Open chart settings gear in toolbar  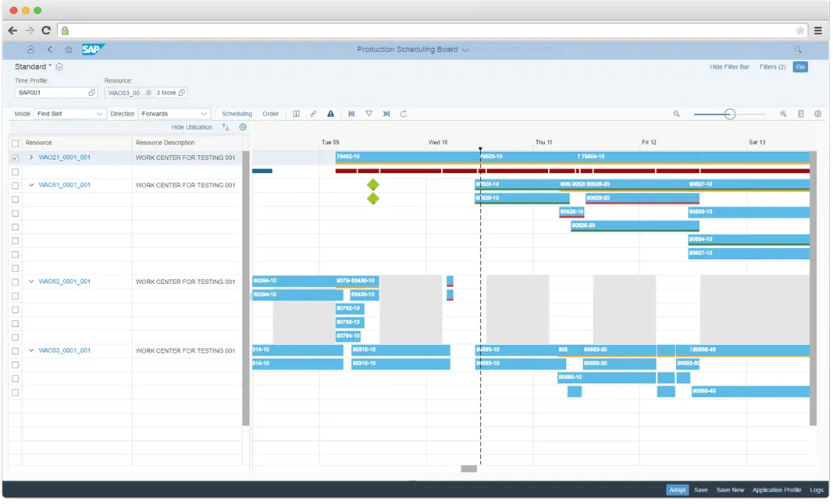point(818,114)
